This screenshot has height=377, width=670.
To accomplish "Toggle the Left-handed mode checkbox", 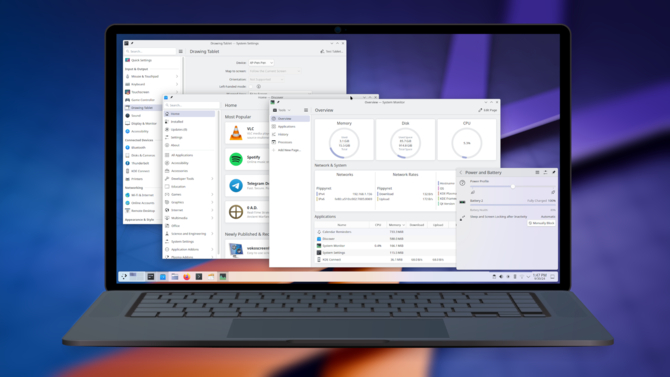I will pyautogui.click(x=251, y=86).
